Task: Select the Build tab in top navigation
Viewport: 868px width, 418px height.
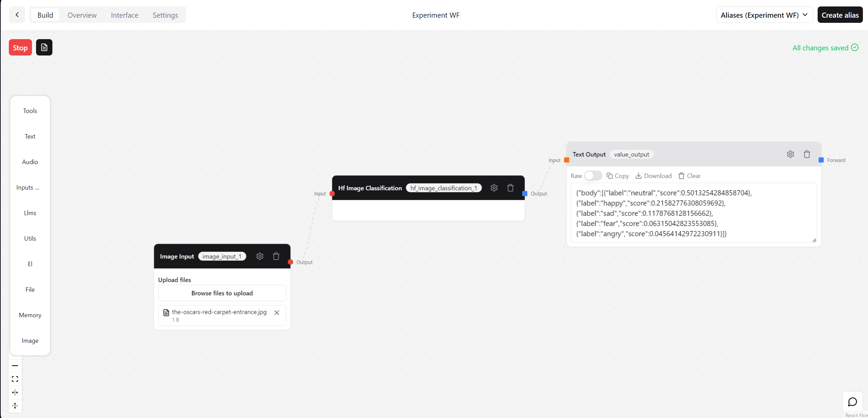Action: 45,15
